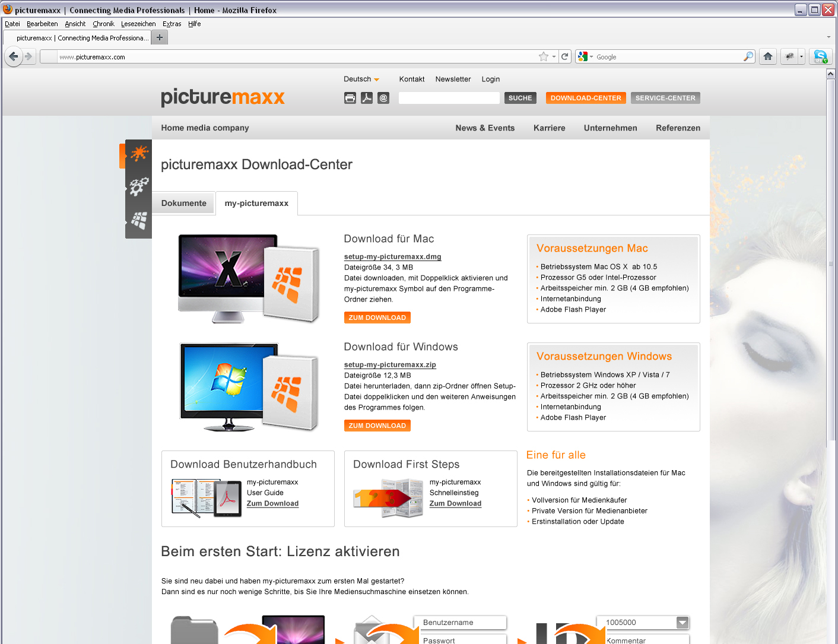The height and width of the screenshot is (644, 838).
Task: Select the orange splash sidebar icon
Action: (139, 154)
